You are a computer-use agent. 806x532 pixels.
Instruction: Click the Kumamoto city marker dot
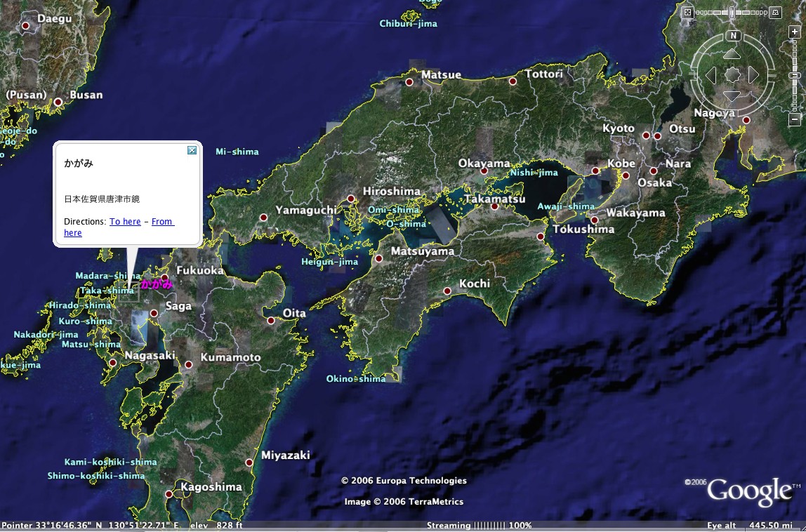coord(189,364)
